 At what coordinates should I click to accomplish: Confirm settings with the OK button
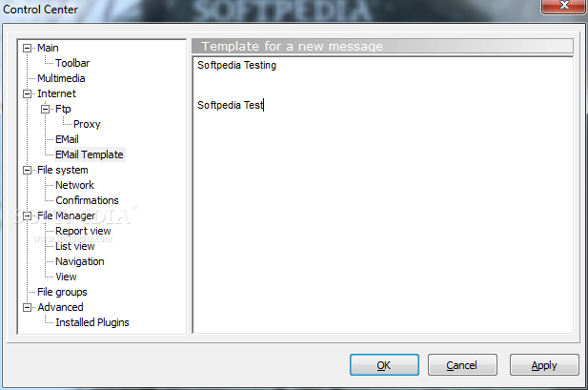(x=384, y=365)
